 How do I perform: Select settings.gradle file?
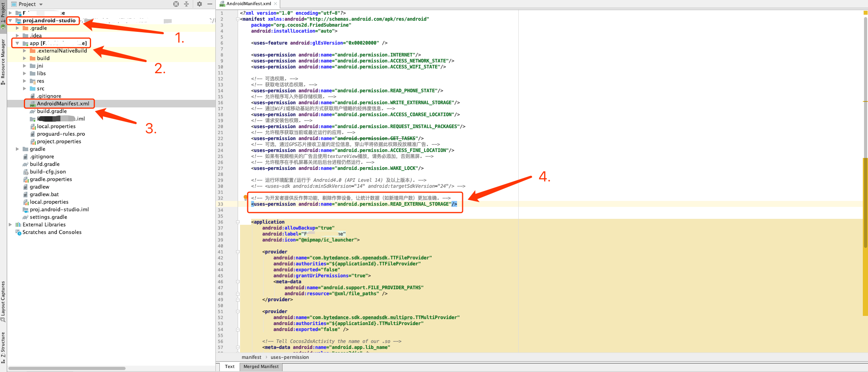[x=48, y=217]
